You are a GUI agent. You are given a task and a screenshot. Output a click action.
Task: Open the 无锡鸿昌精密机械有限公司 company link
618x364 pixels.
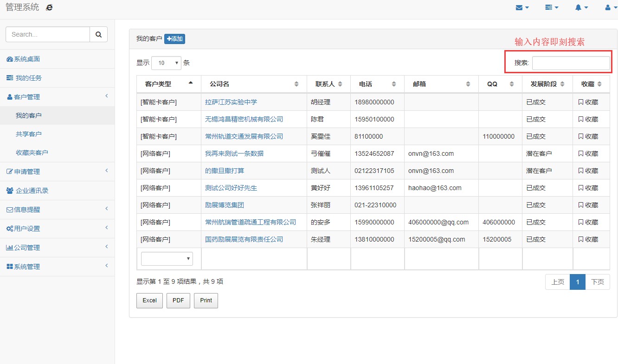(244, 119)
